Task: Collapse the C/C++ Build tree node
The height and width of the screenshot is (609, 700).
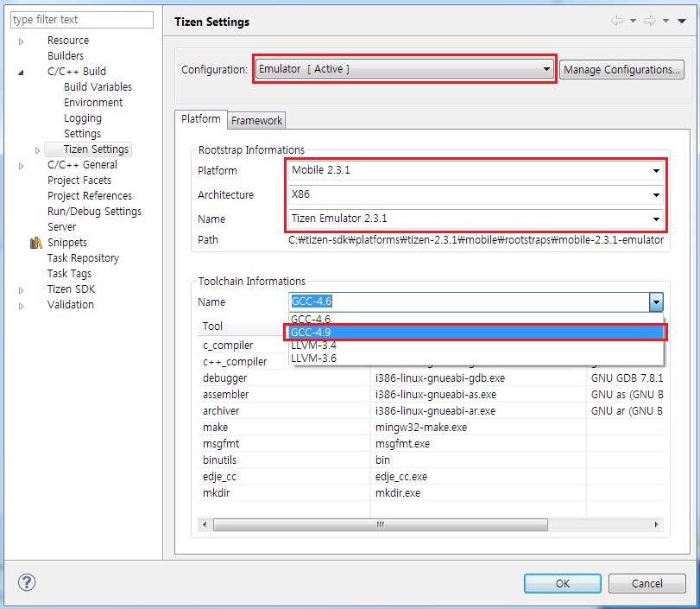Action: tap(21, 73)
